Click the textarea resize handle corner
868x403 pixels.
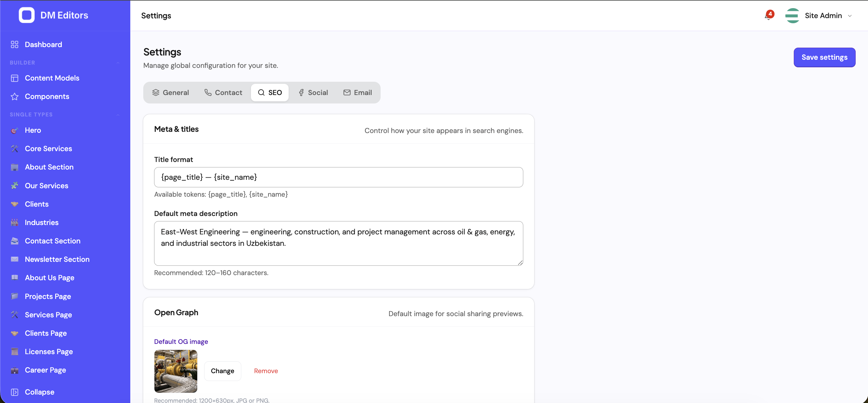pos(520,262)
